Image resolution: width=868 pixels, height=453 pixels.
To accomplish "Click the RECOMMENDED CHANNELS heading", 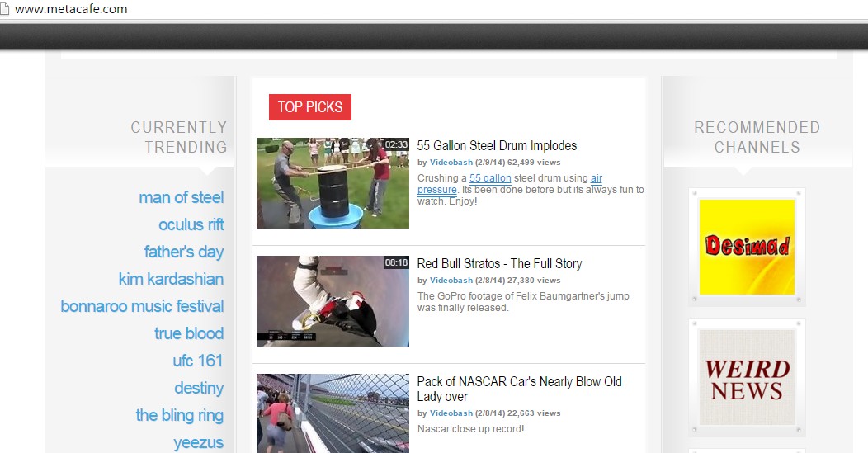I will coord(757,137).
